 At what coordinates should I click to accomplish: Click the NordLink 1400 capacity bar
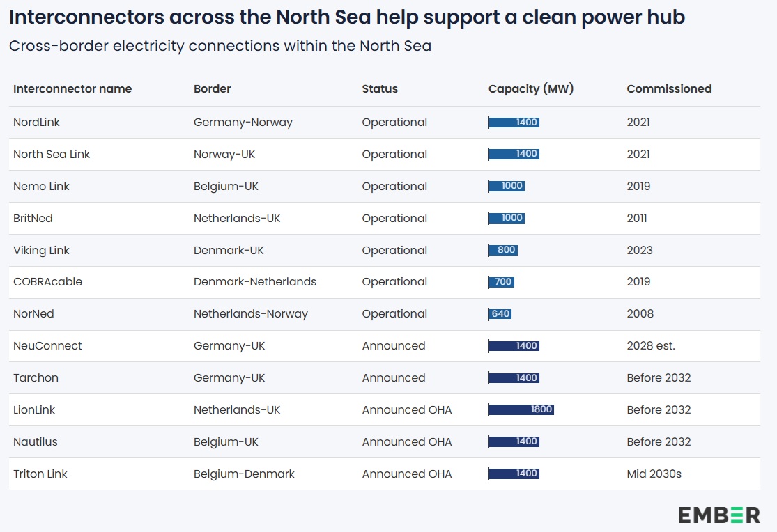tap(514, 123)
